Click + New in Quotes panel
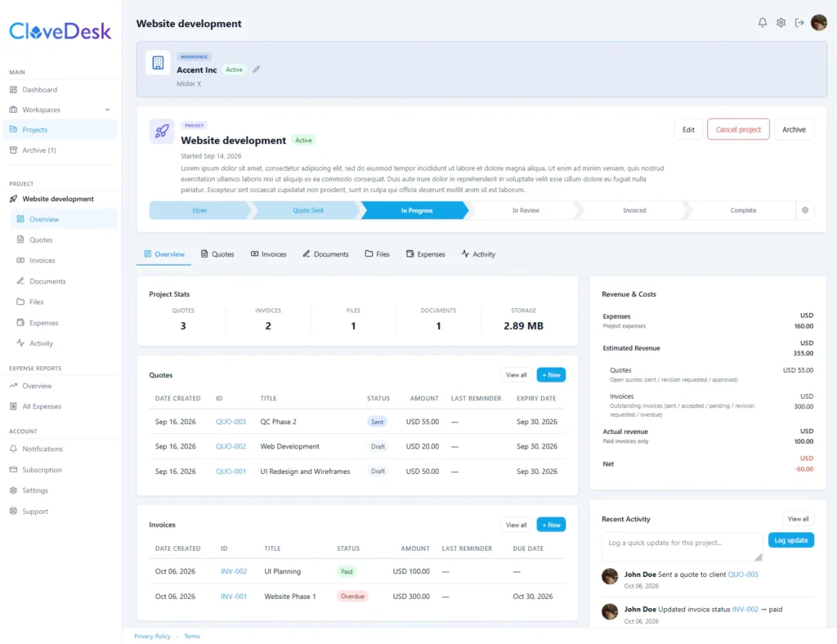Image resolution: width=837 pixels, height=644 pixels. (551, 375)
